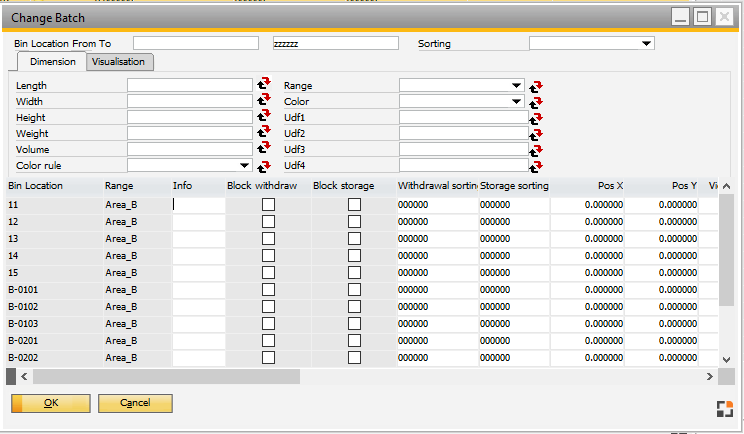Check Block storage for bin location 13
Screen dimensions: 744x434
(354, 238)
